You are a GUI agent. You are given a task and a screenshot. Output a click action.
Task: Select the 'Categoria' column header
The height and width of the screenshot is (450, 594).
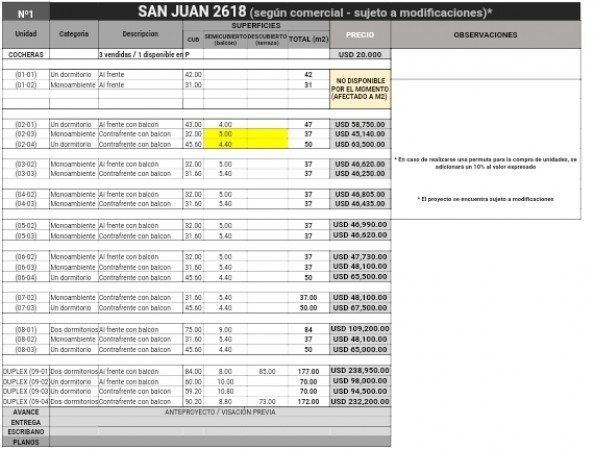tap(74, 34)
